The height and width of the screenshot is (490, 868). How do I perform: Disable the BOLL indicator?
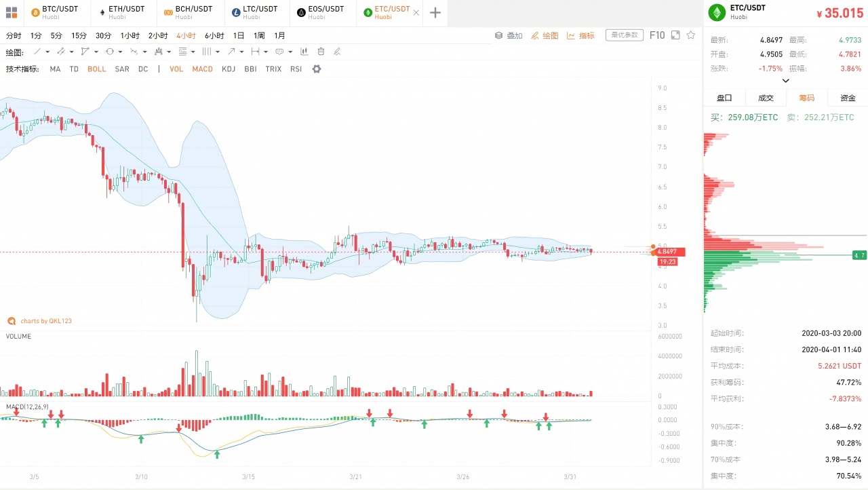[x=97, y=69]
